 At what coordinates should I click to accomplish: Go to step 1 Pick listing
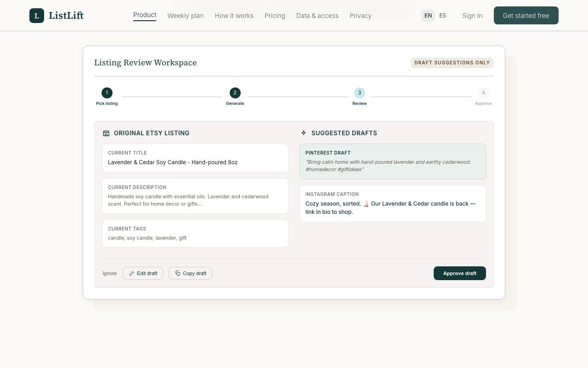107,97
